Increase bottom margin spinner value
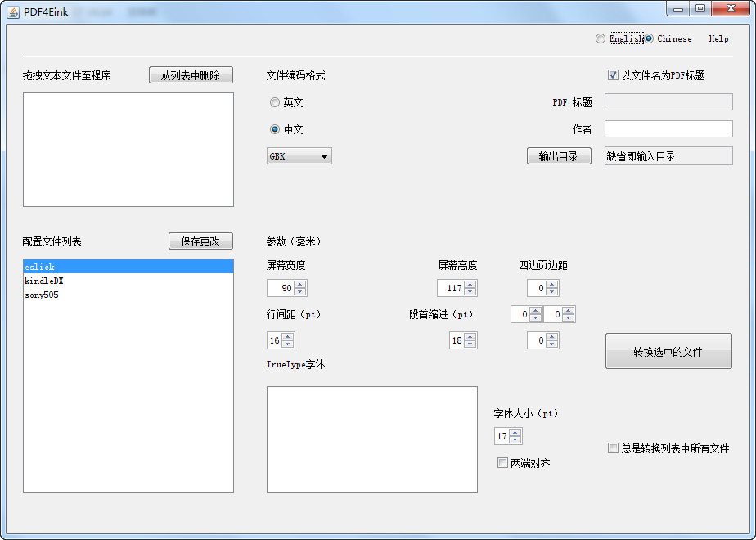Viewport: 756px width, 540px height. (x=552, y=336)
